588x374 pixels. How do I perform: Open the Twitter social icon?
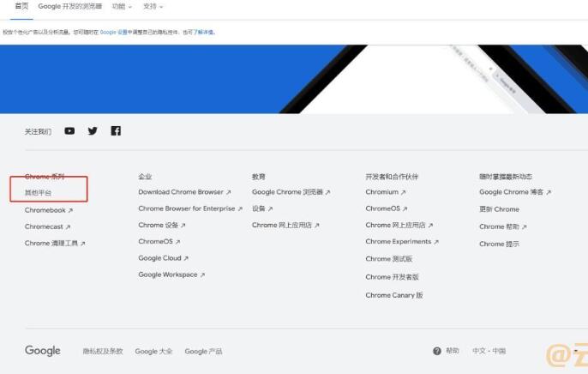tap(93, 130)
